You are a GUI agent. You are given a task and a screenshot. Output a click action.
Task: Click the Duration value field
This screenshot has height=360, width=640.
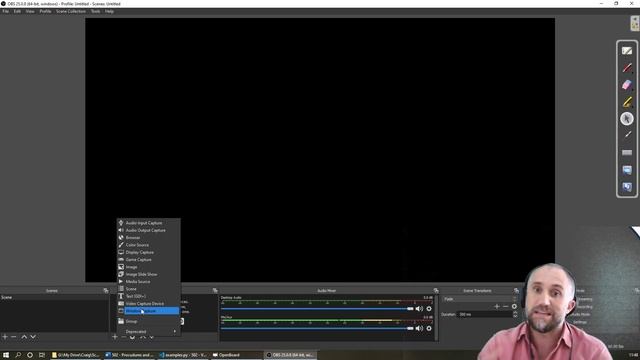pos(484,314)
